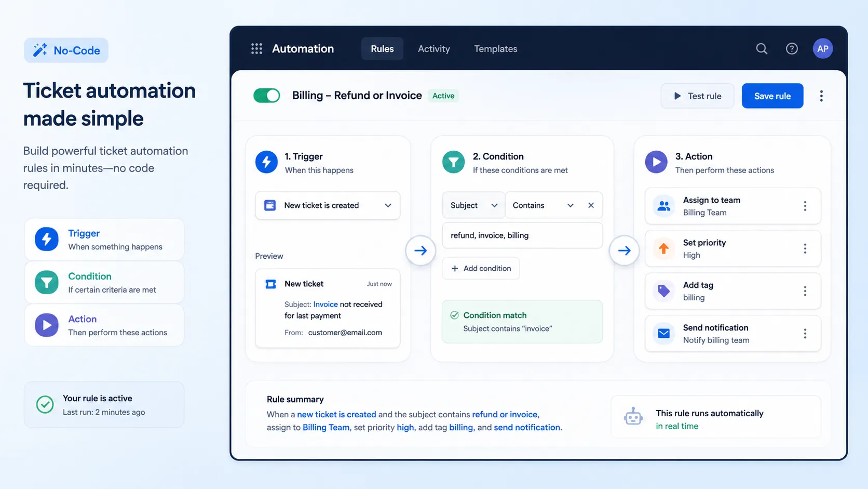Click the No-Code badge
This screenshot has height=489, width=868.
66,50
